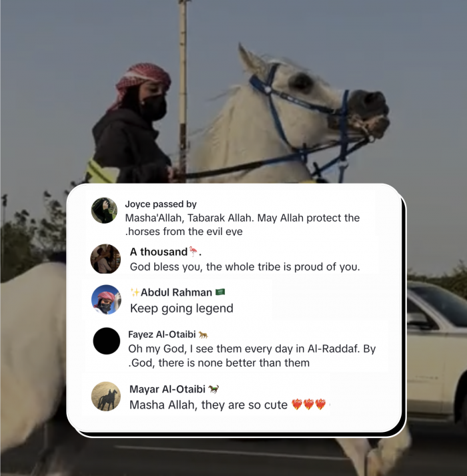Open Mayar Al-Otaibi's horse silhouette avatar

tap(106, 396)
